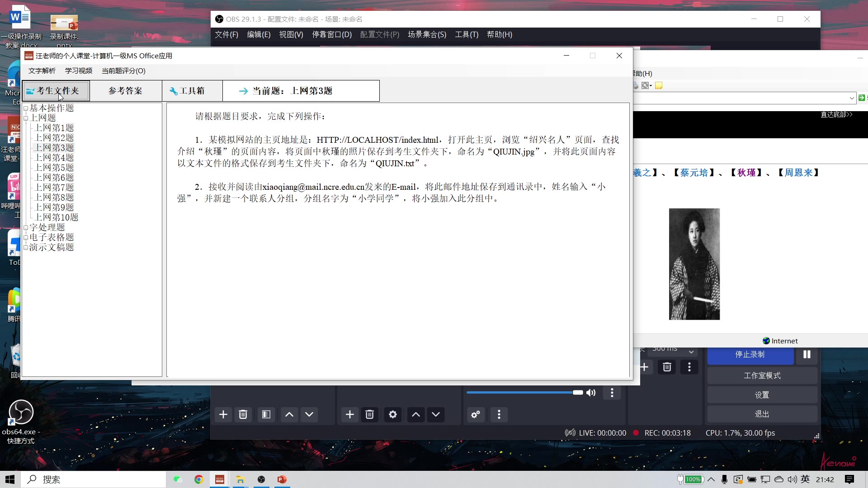Viewport: 868px width, 488px height.
Task: Click the scene add icon in OBS
Action: (x=223, y=415)
